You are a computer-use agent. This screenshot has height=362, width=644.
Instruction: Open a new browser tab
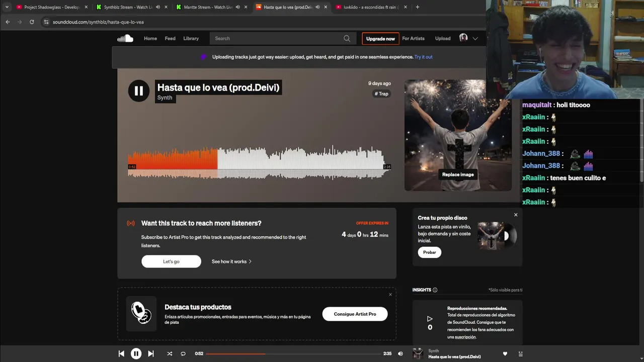pyautogui.click(x=418, y=7)
